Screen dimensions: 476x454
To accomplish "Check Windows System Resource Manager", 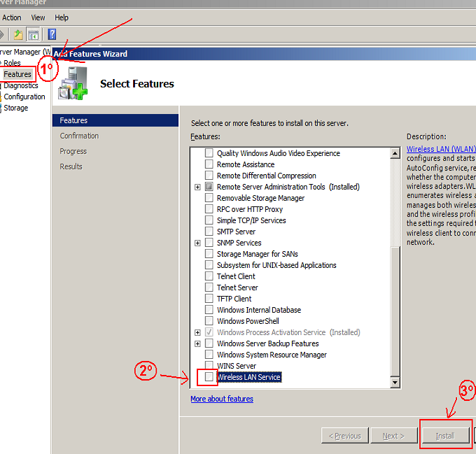I will point(209,355).
